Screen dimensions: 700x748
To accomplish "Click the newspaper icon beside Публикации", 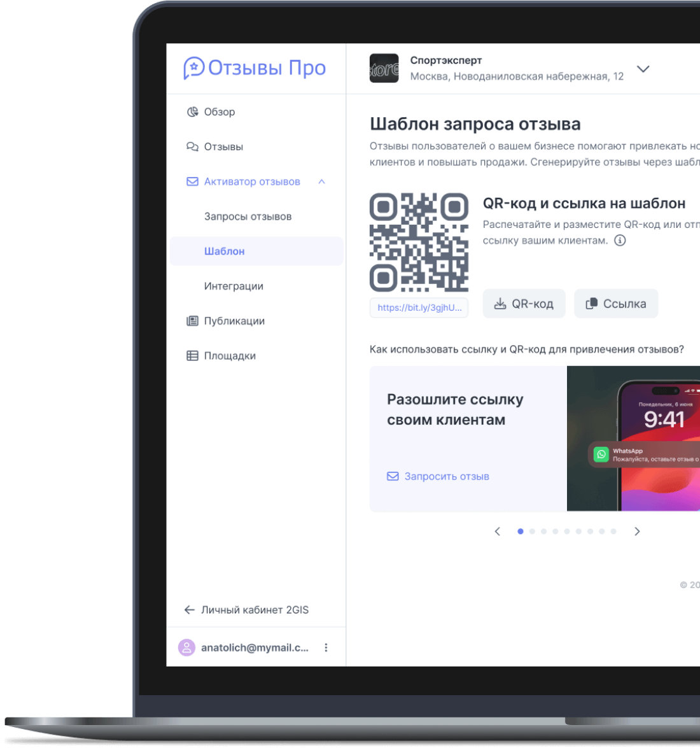I will [192, 321].
